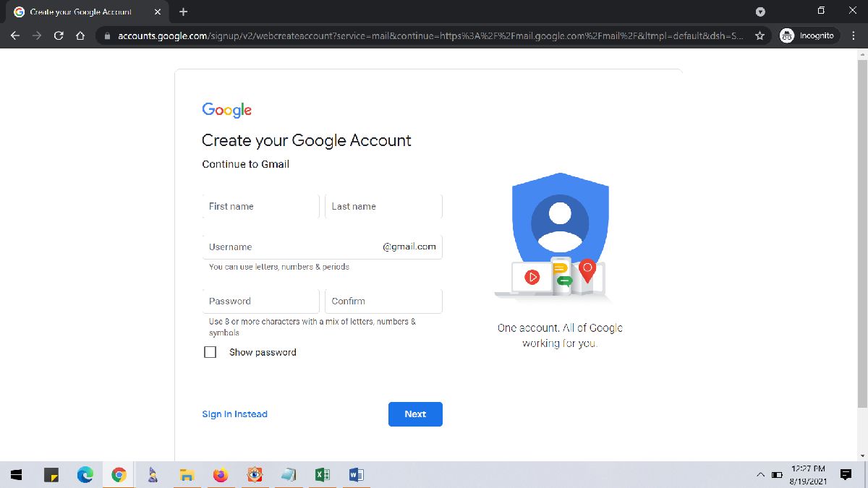Click the '@gmail.com' suffix text
868x488 pixels.
tap(409, 247)
